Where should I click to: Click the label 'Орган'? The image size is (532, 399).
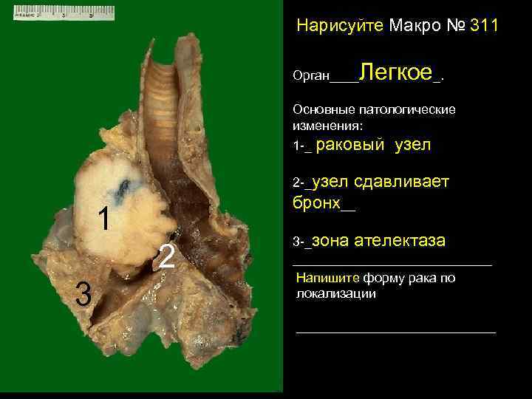point(311,75)
